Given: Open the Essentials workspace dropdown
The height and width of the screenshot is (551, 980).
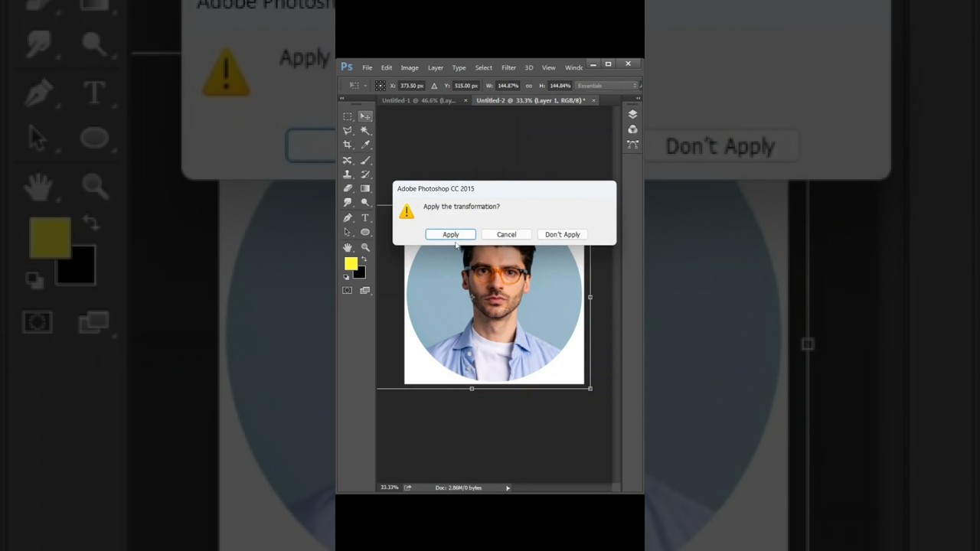Looking at the screenshot, I should [606, 86].
